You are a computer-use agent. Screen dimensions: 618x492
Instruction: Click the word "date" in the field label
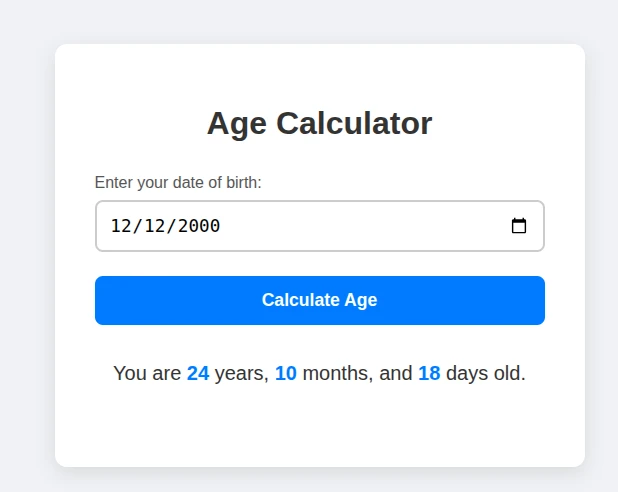(x=187, y=182)
